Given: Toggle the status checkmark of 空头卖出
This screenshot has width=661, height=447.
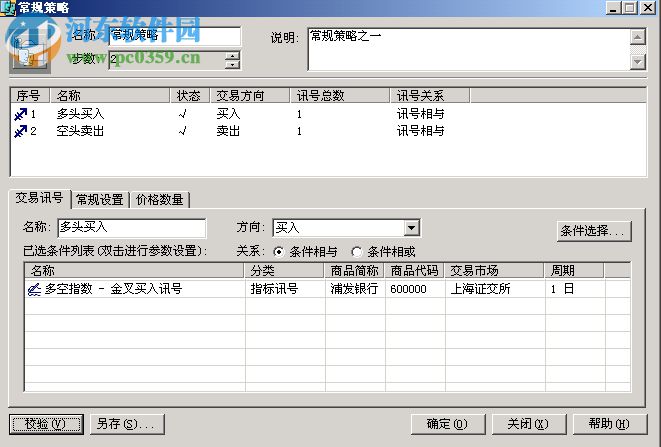Looking at the screenshot, I should (183, 132).
